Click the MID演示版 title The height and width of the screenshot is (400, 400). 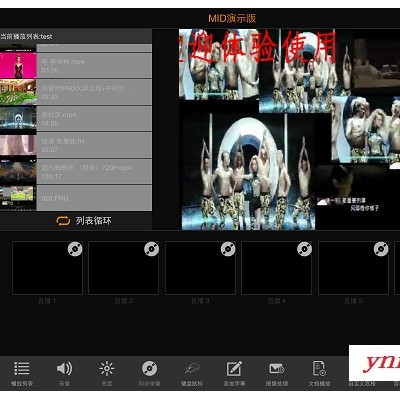click(x=232, y=18)
